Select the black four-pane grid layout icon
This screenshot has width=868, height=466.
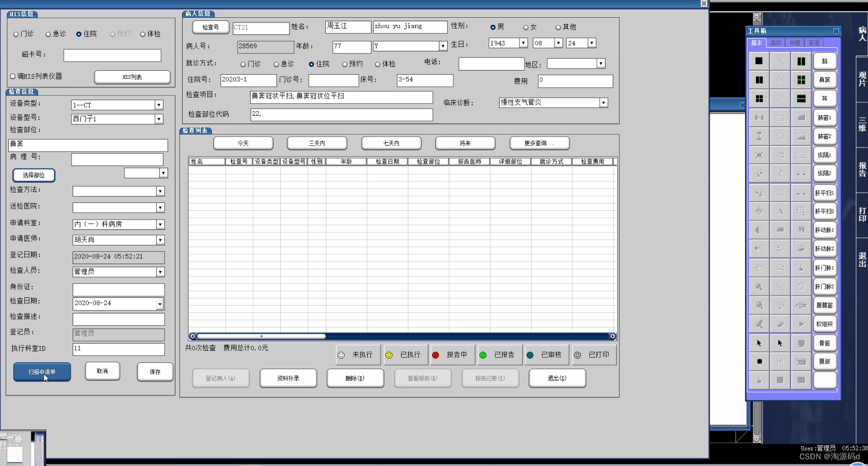tap(759, 99)
